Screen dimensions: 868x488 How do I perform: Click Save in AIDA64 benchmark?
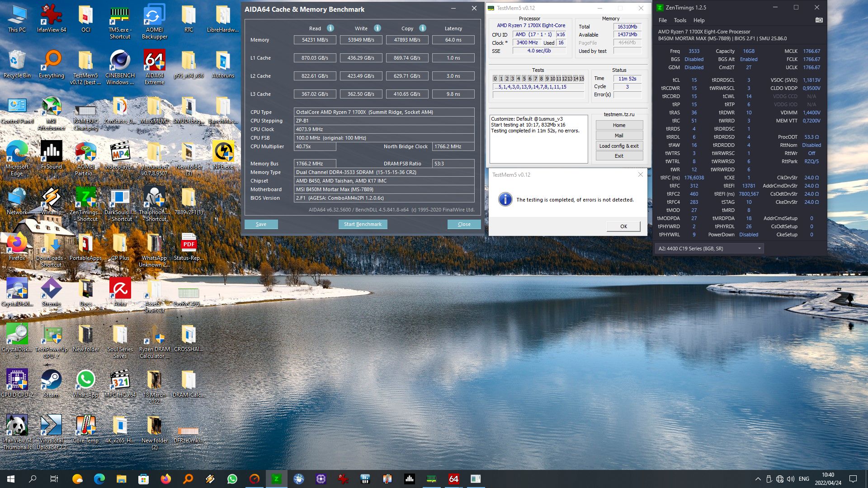coord(261,224)
